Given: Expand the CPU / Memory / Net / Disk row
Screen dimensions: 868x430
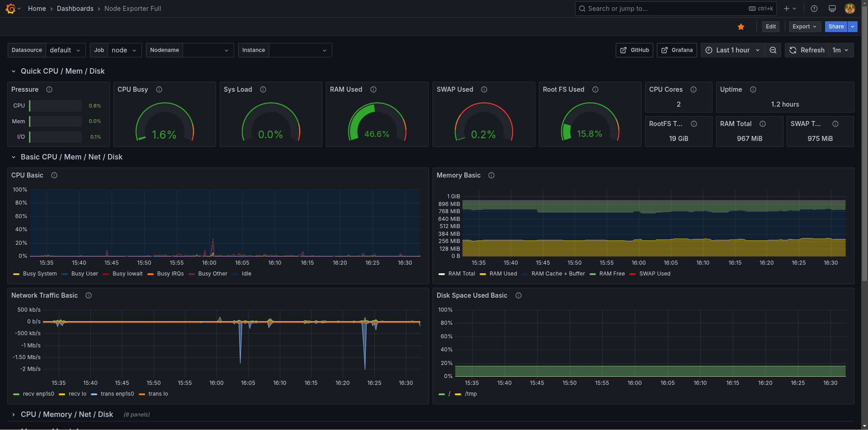Looking at the screenshot, I should 67,414.
